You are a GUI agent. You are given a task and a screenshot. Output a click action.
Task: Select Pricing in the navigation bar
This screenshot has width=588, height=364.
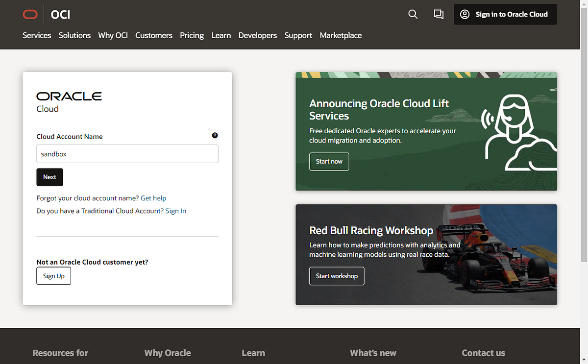pos(192,35)
